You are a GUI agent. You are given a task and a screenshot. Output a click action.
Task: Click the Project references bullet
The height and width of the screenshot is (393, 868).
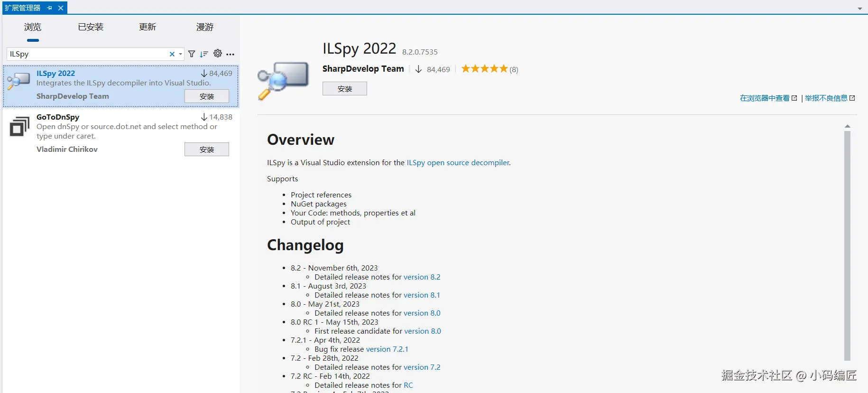321,195
